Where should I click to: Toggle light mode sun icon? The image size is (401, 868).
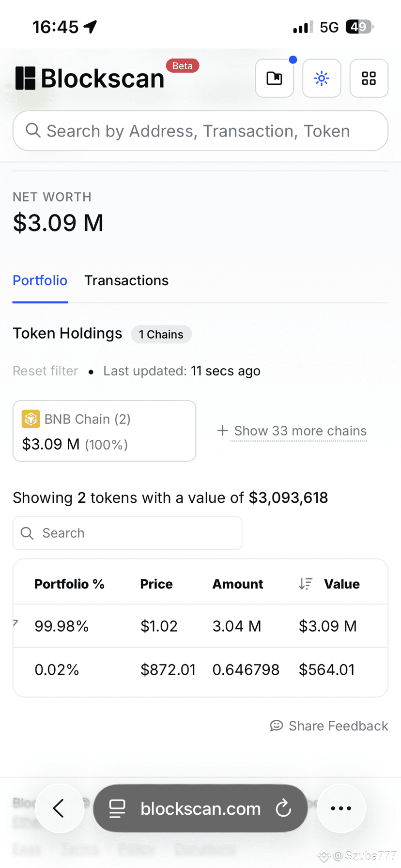[322, 78]
